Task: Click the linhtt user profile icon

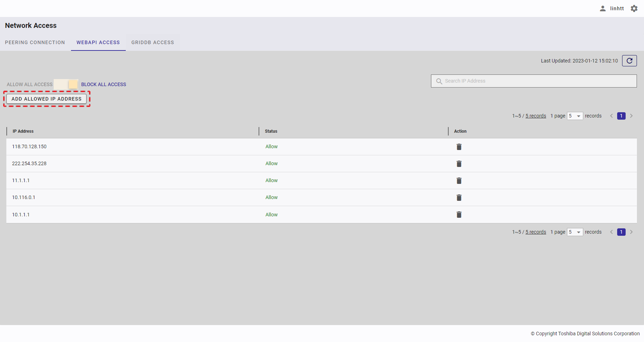Action: [x=603, y=8]
